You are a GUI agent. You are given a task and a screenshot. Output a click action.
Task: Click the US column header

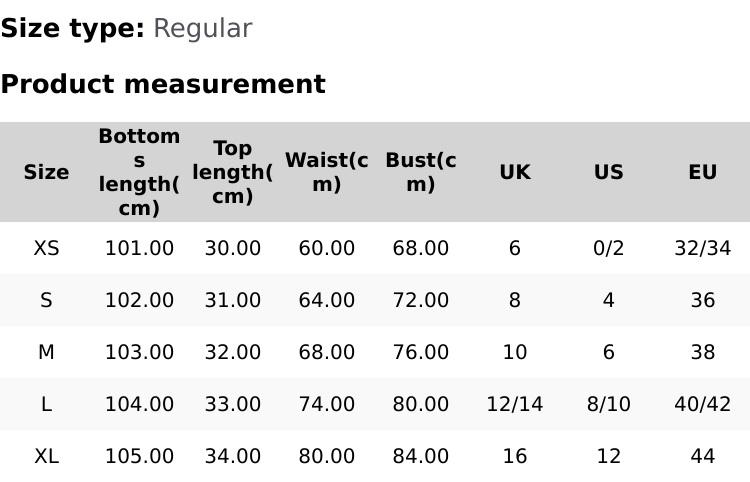(x=608, y=172)
